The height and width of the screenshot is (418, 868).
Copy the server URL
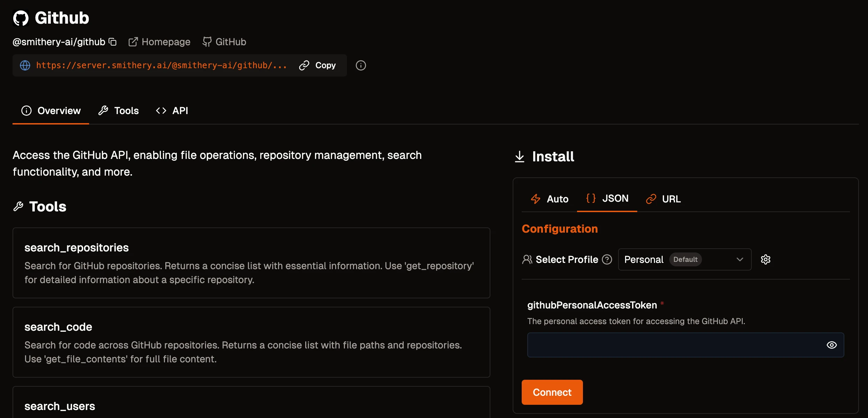pos(317,65)
